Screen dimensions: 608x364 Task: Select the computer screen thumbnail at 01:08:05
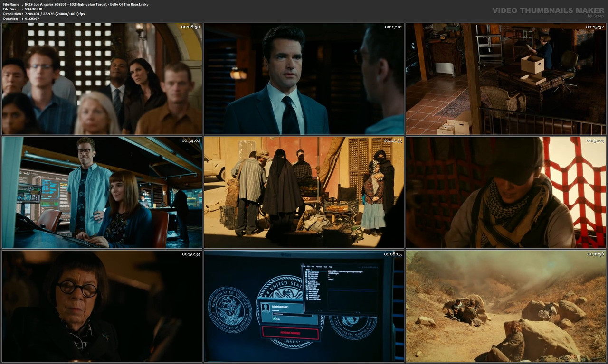click(304, 306)
